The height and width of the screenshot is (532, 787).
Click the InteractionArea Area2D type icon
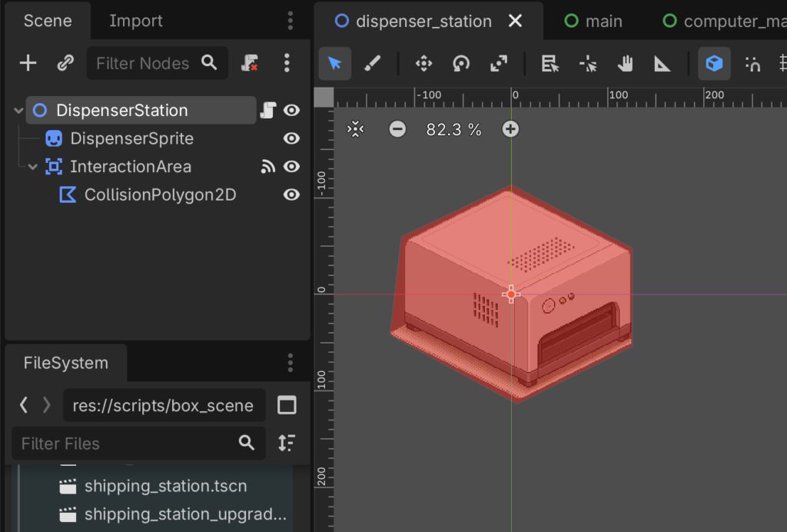[x=54, y=167]
